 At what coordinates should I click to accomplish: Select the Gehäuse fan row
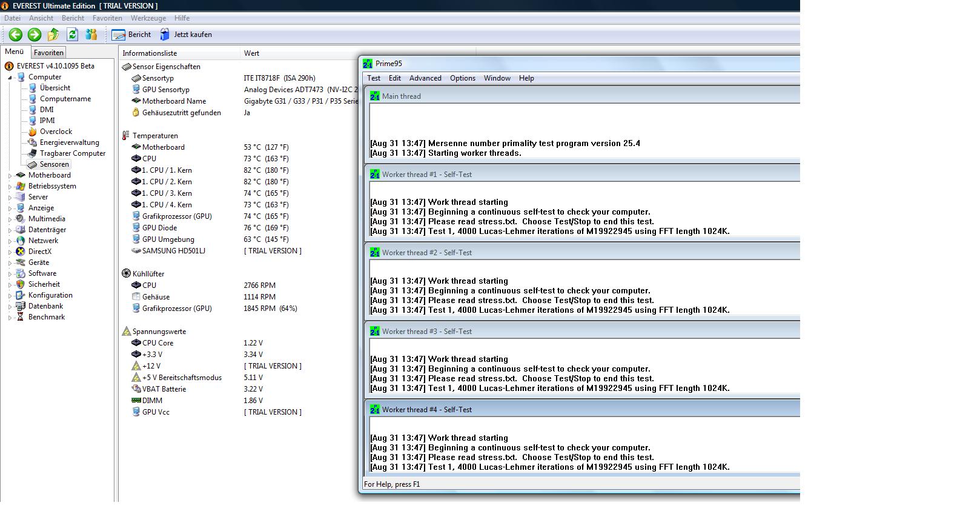click(x=238, y=297)
